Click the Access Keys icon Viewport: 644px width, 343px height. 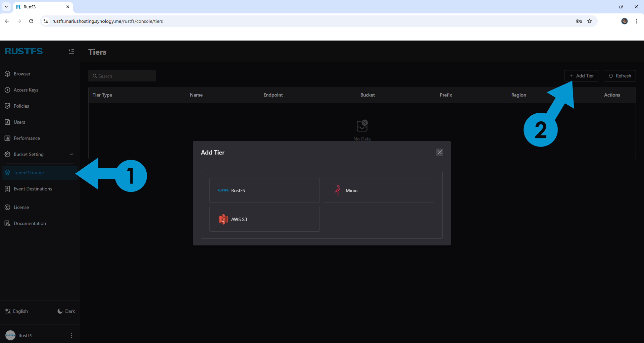click(x=7, y=90)
